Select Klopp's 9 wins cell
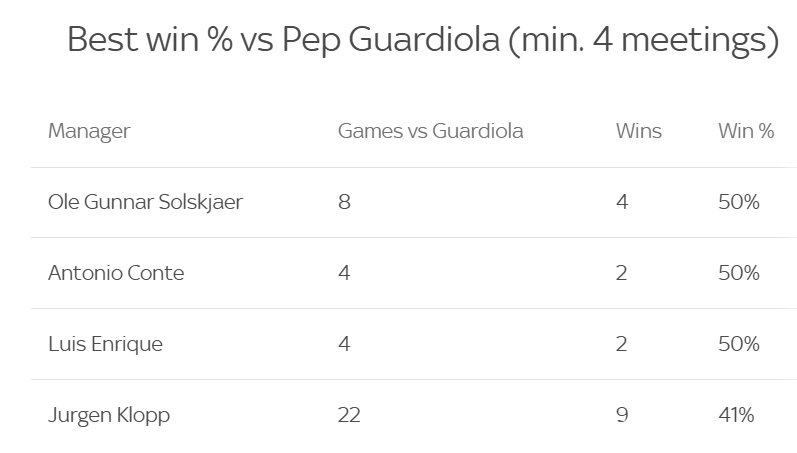Viewport: 797px width, 453px height. tap(622, 415)
